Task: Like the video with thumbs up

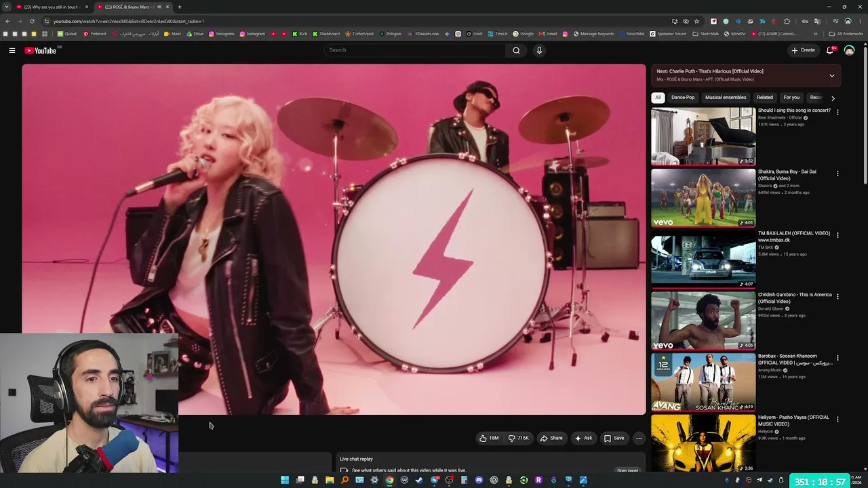Action: coord(489,438)
